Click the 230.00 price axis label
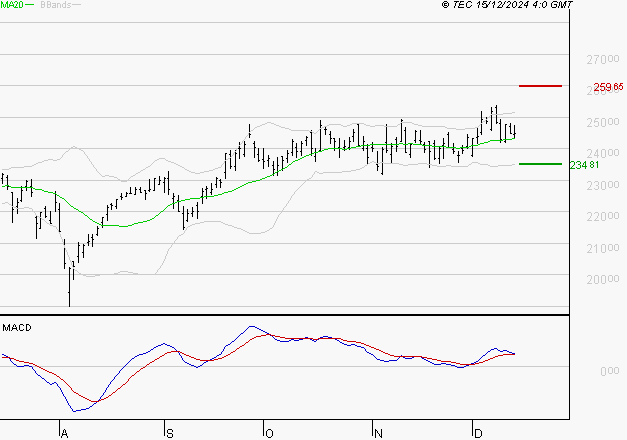 [603, 186]
